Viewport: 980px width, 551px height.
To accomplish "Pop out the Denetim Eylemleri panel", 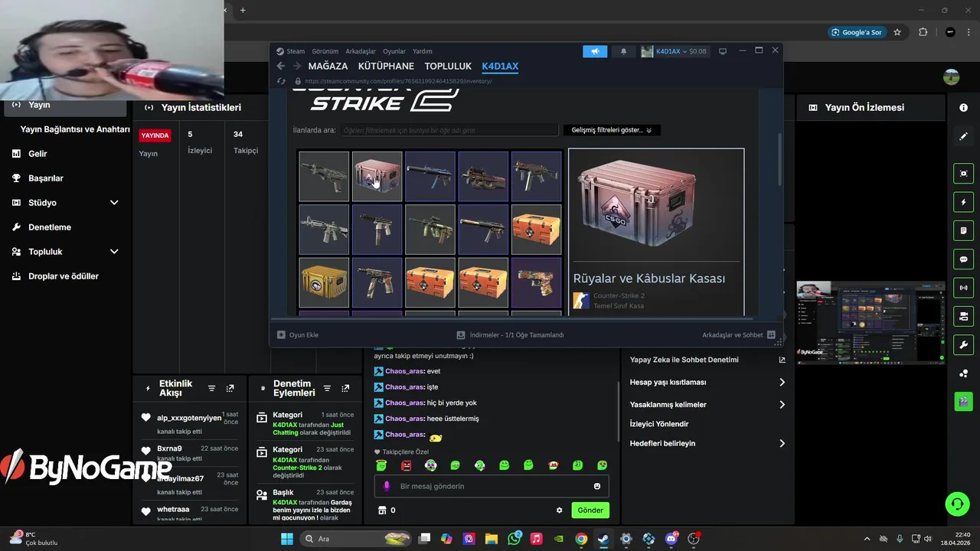I will point(345,389).
